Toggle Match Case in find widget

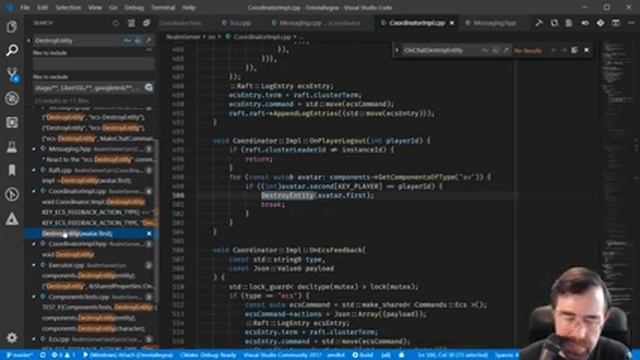[484, 50]
